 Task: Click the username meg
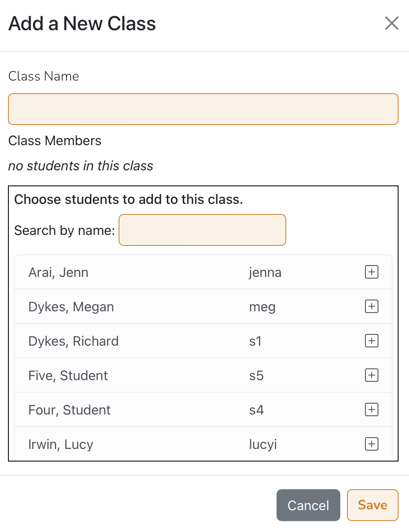pyautogui.click(x=262, y=307)
